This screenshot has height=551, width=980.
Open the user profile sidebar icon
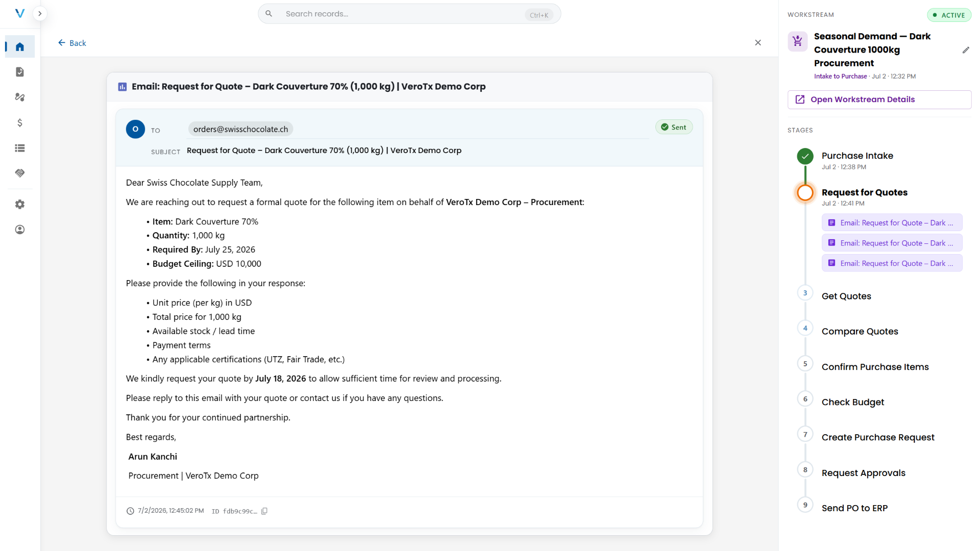coord(20,230)
